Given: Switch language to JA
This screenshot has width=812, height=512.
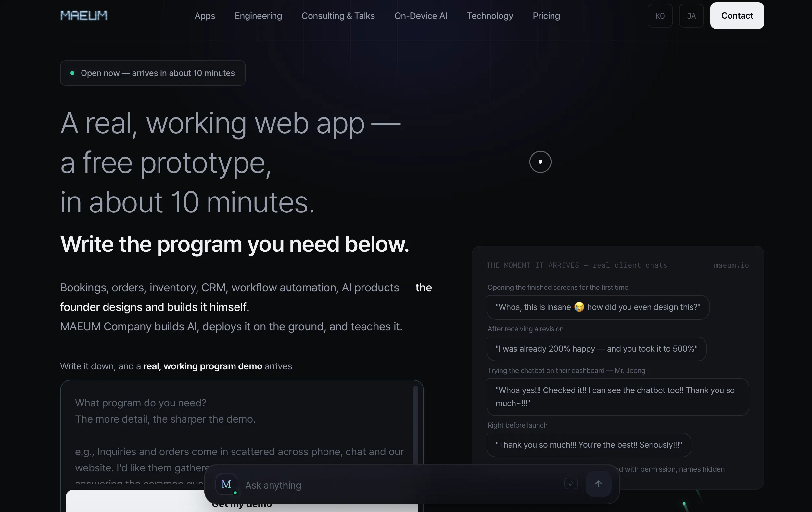Looking at the screenshot, I should pyautogui.click(x=691, y=16).
